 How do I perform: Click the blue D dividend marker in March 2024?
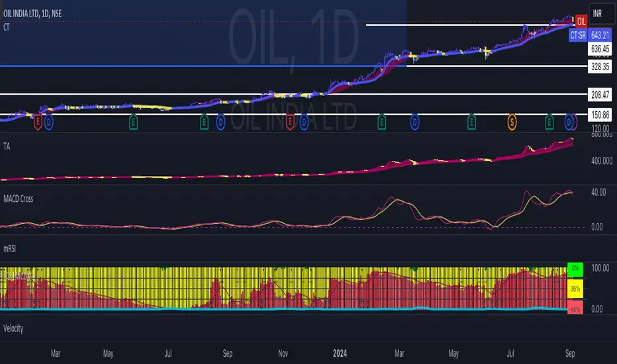coord(414,122)
